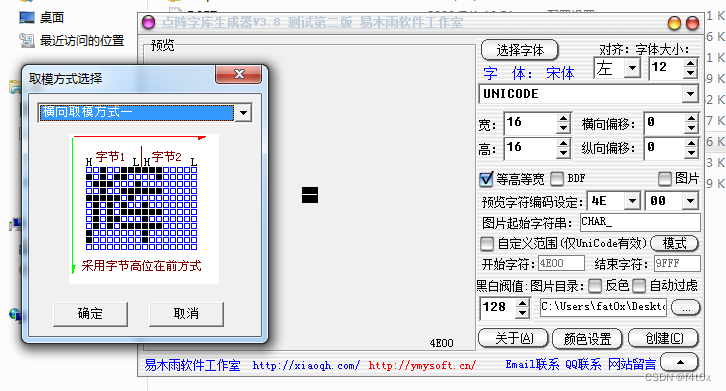The image size is (726, 391).
Task: Decrease threshold 128 with down arrow
Action: 522,314
